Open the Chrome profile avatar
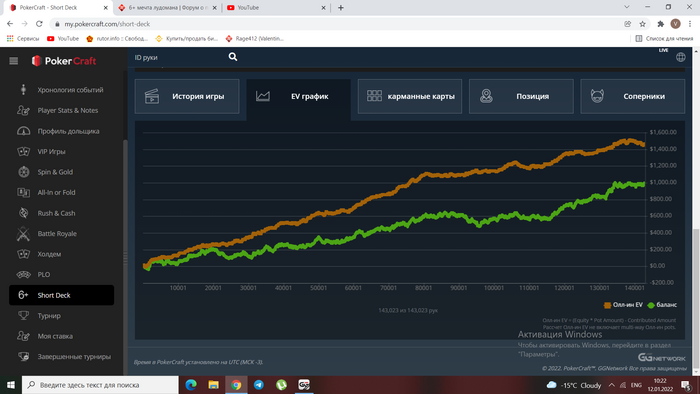This screenshot has width=700, height=394. click(675, 24)
